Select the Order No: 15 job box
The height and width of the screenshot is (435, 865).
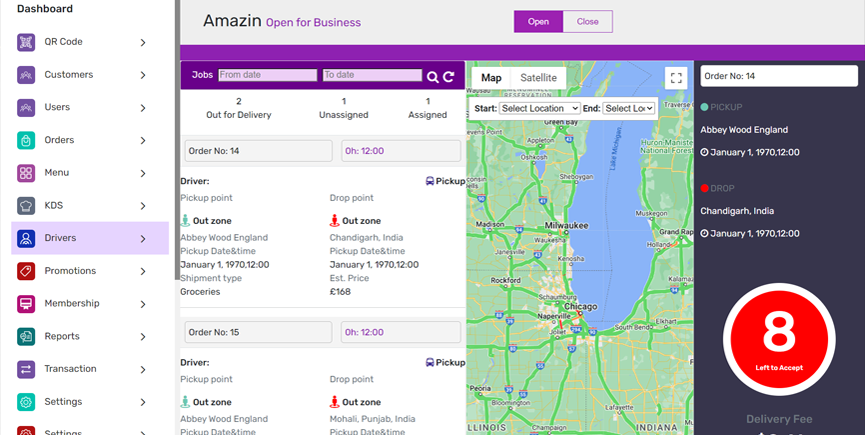tap(258, 332)
